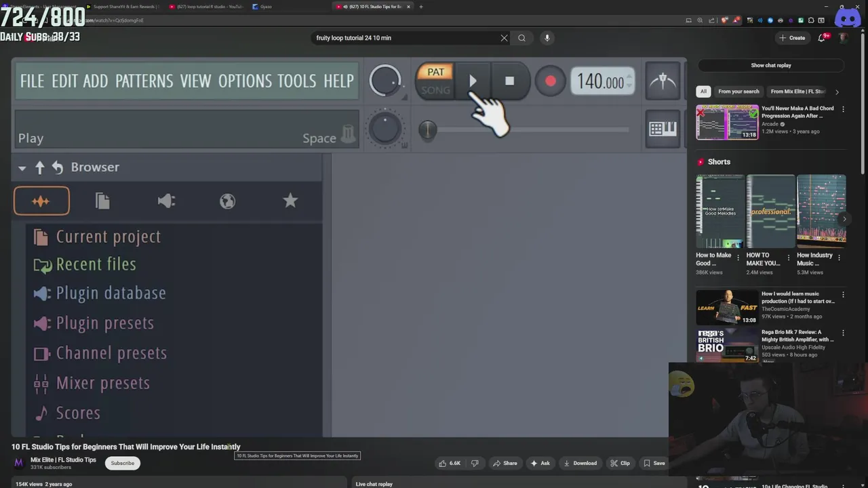Click Show chat replay button
Screen dimensions: 868x488
[x=770, y=66]
